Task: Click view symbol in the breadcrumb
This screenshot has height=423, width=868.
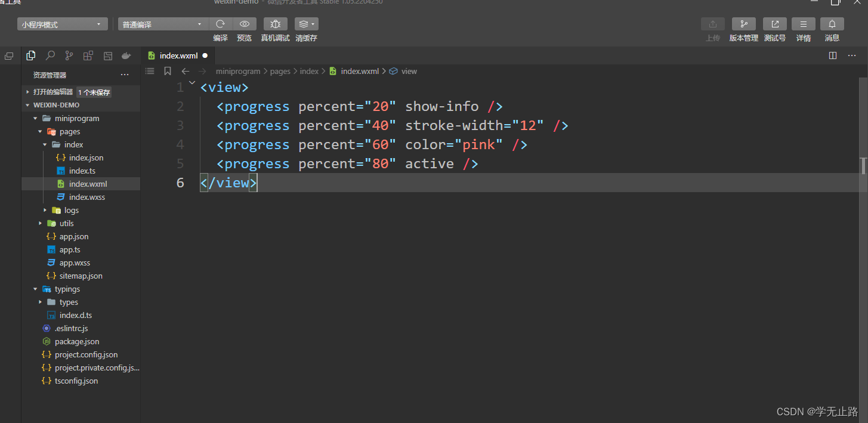Action: click(x=409, y=71)
